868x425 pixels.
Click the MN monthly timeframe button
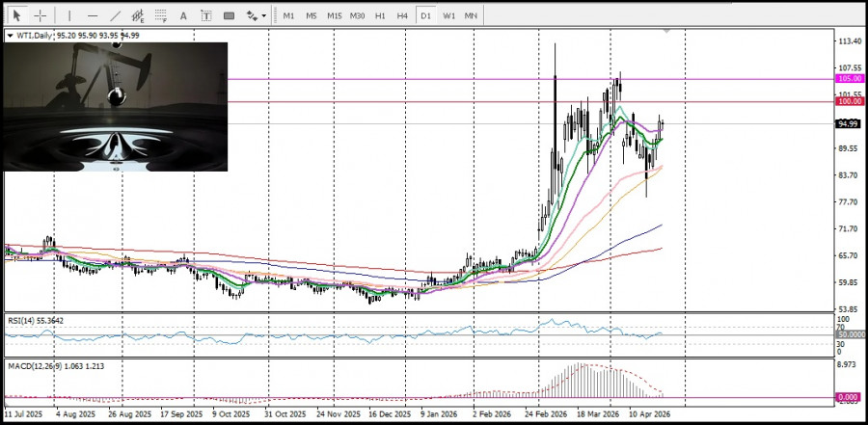pyautogui.click(x=471, y=15)
